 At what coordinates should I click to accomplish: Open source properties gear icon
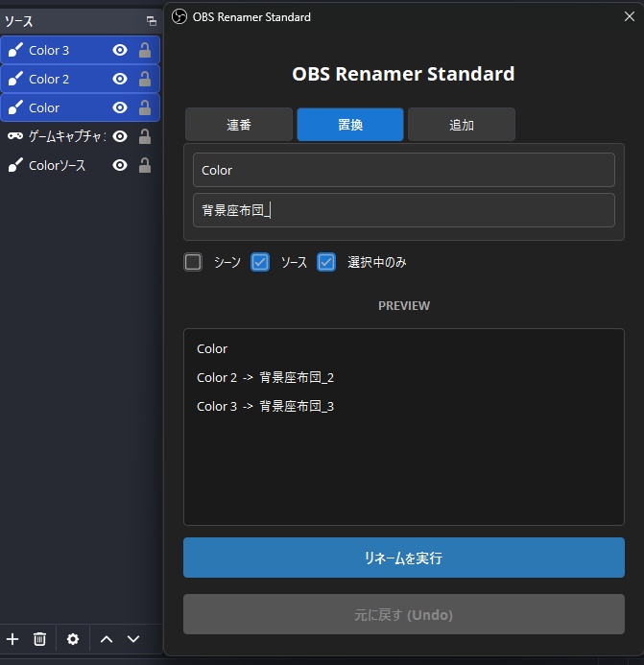(73, 639)
